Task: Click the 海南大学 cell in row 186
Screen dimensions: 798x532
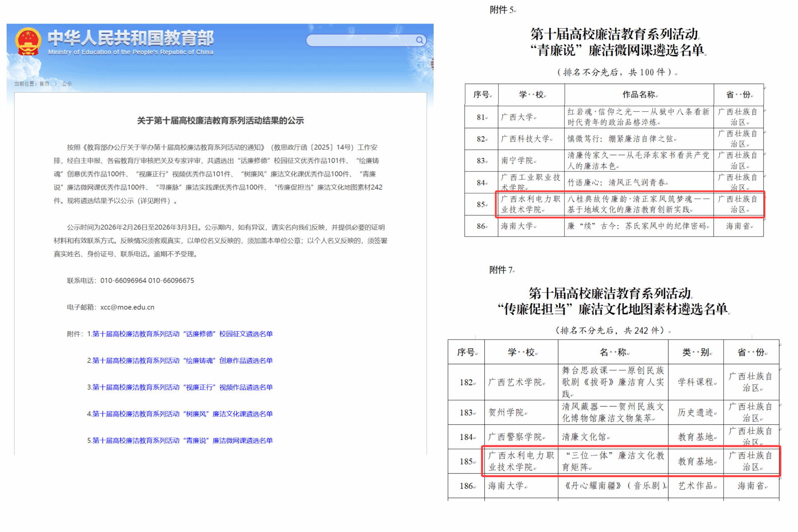Action: pos(506,486)
